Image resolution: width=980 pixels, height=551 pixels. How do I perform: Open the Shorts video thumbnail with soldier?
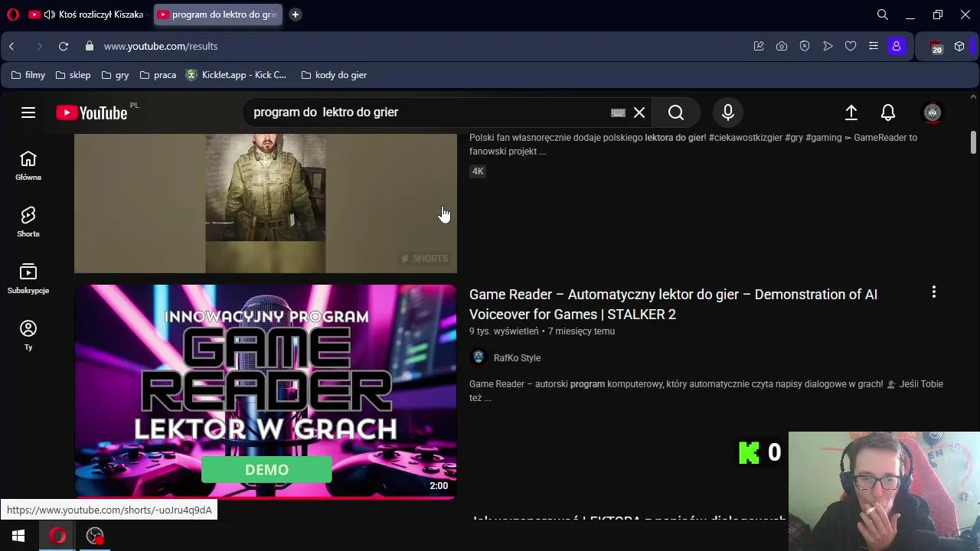click(x=266, y=204)
